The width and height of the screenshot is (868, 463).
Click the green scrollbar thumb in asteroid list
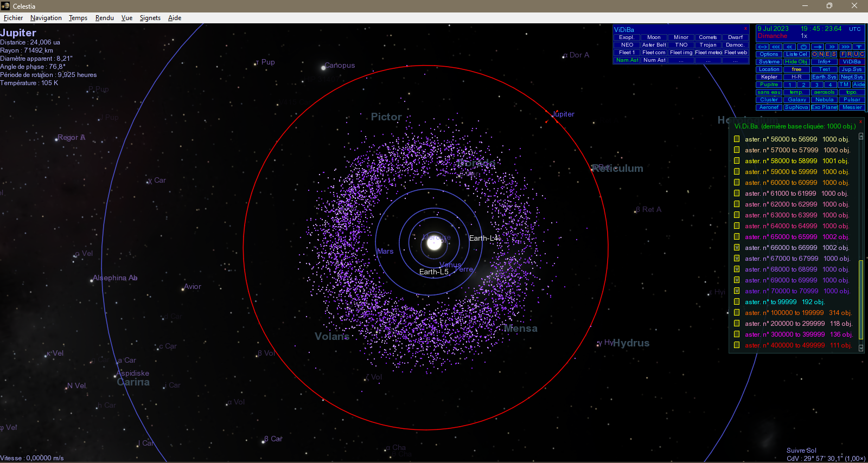pos(861,301)
